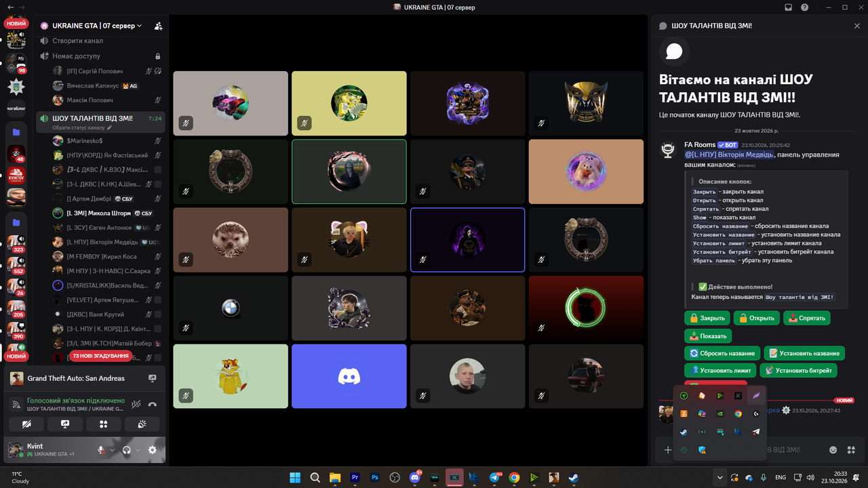Add an attachment with the plus button
The height and width of the screenshot is (488, 868).
click(x=668, y=449)
